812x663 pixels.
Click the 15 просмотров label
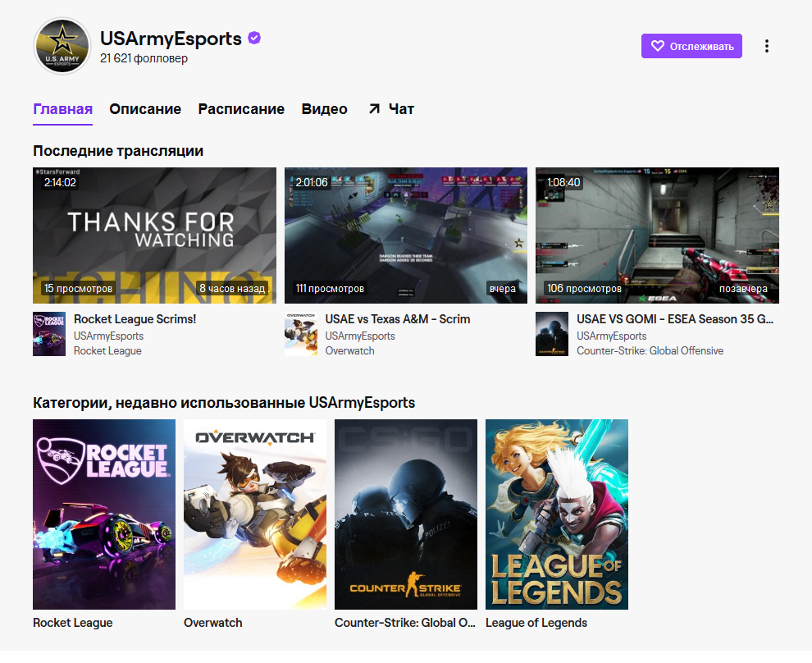coord(78,289)
